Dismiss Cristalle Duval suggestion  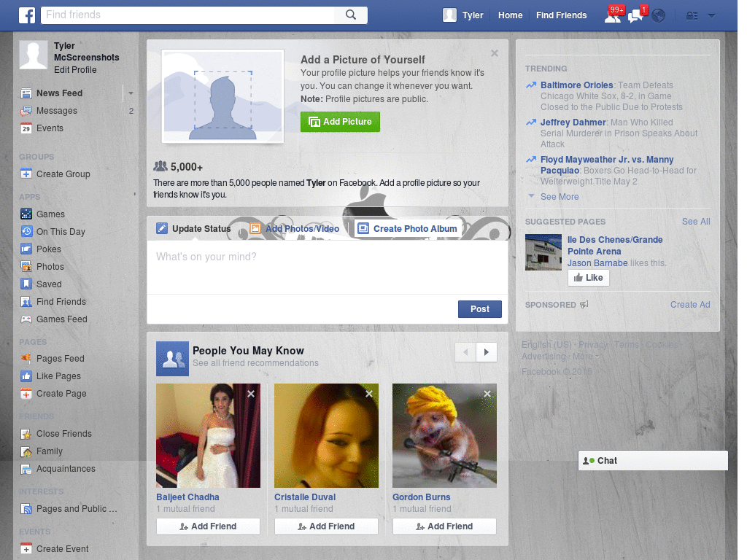[369, 394]
